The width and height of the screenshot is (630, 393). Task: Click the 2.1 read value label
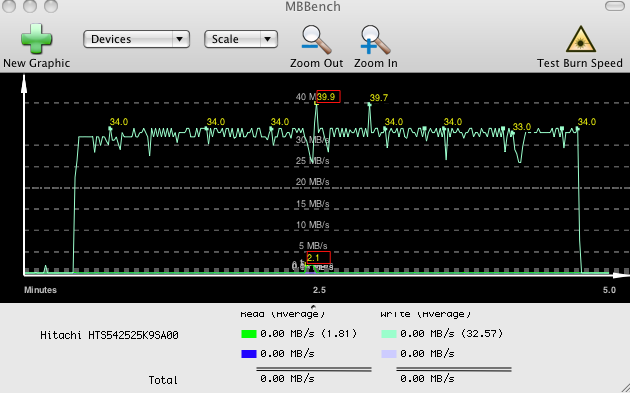pos(318,258)
